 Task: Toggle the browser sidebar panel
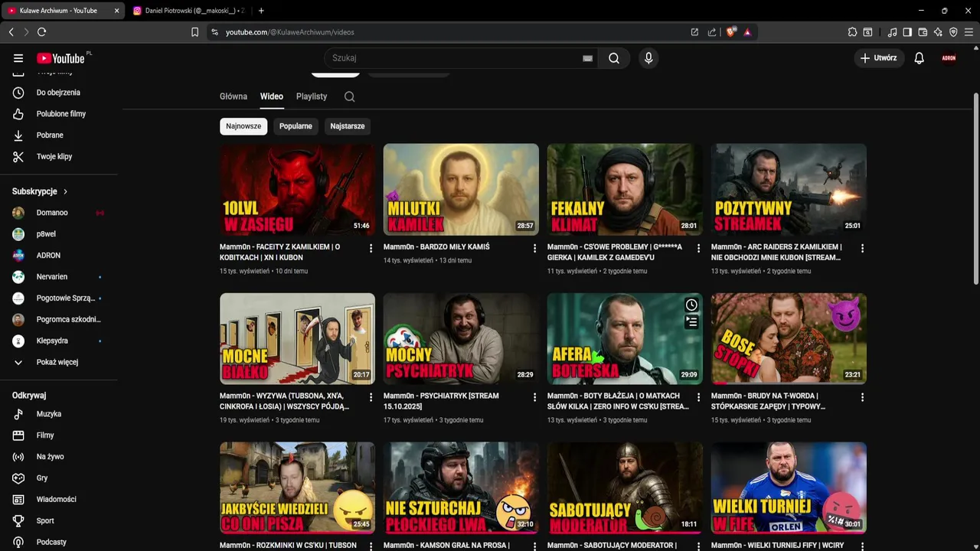point(907,32)
